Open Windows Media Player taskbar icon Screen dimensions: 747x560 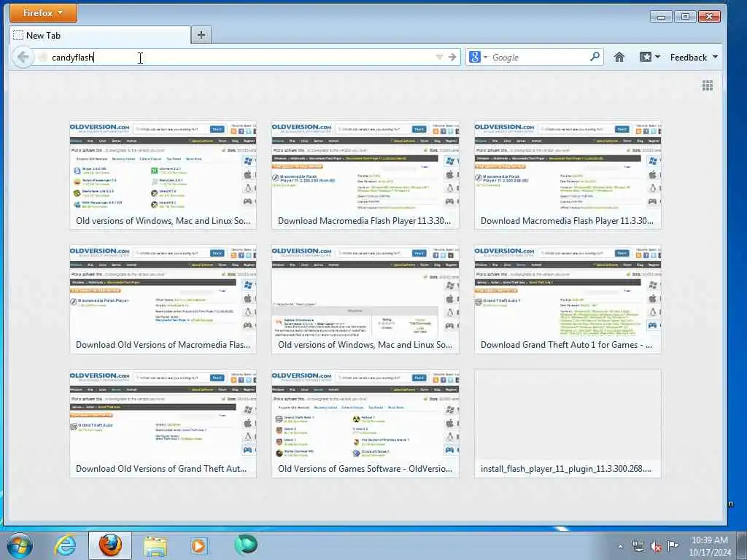tap(199, 545)
